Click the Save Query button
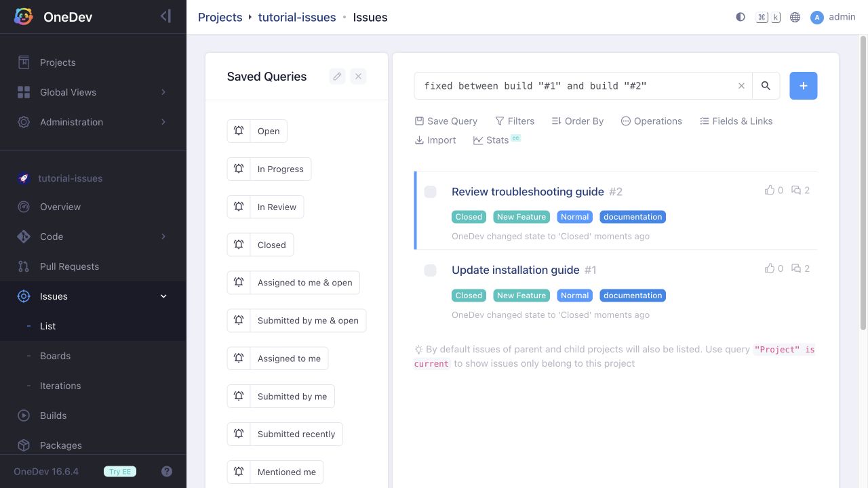The height and width of the screenshot is (488, 868). pyautogui.click(x=446, y=121)
